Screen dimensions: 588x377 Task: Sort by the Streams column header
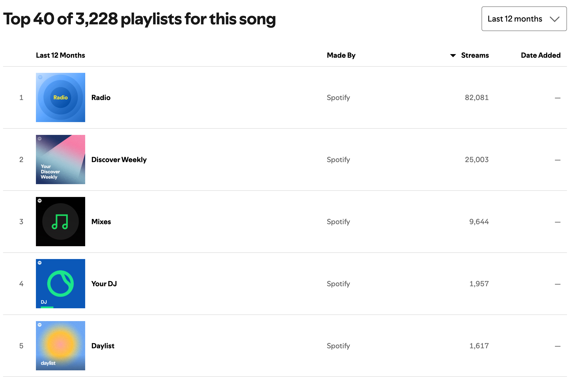475,55
